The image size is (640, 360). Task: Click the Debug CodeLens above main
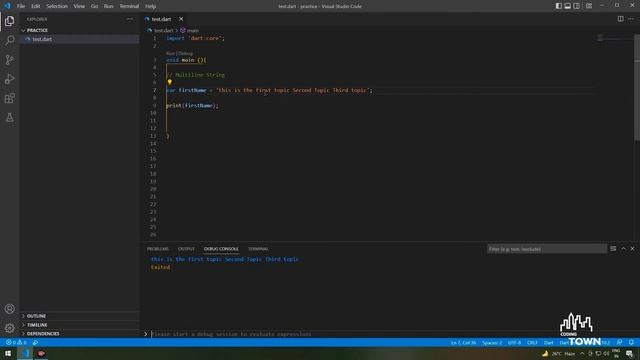pos(185,53)
